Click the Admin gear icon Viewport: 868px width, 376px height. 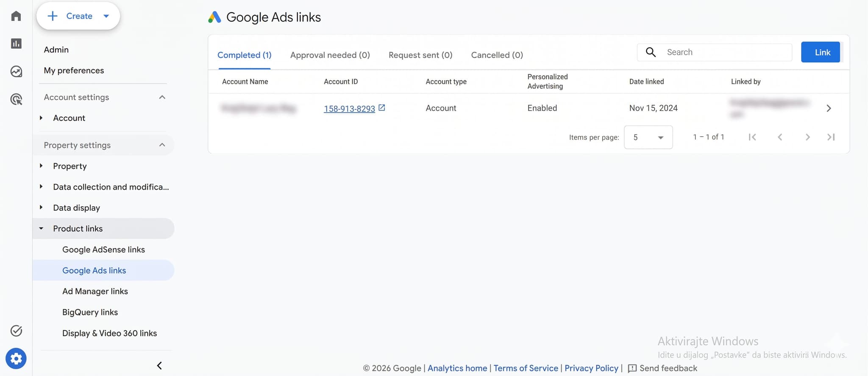16,359
